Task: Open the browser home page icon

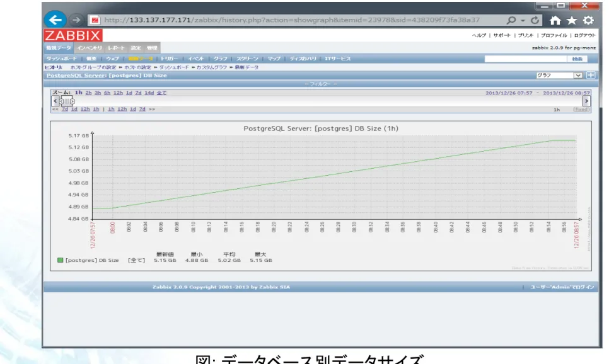Action: [x=555, y=20]
